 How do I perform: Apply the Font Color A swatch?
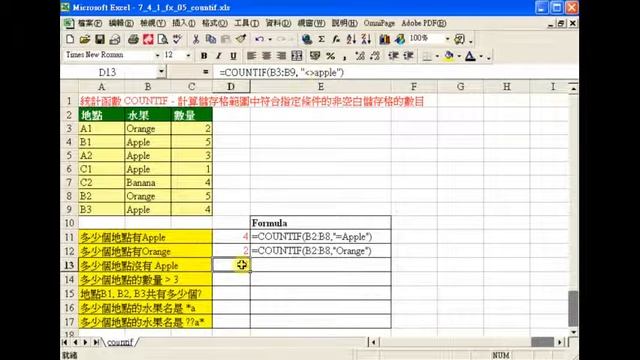pyautogui.click(x=471, y=56)
